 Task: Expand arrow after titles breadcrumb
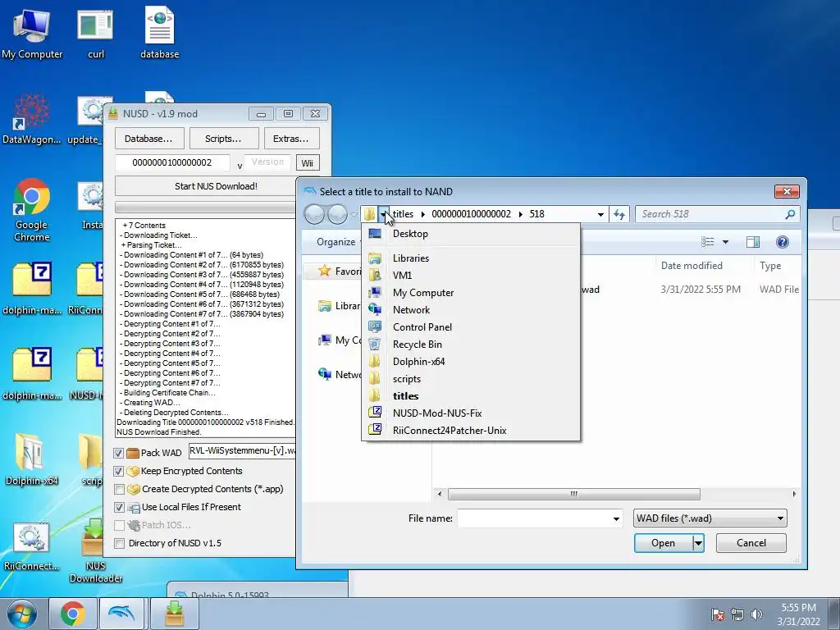(422, 214)
